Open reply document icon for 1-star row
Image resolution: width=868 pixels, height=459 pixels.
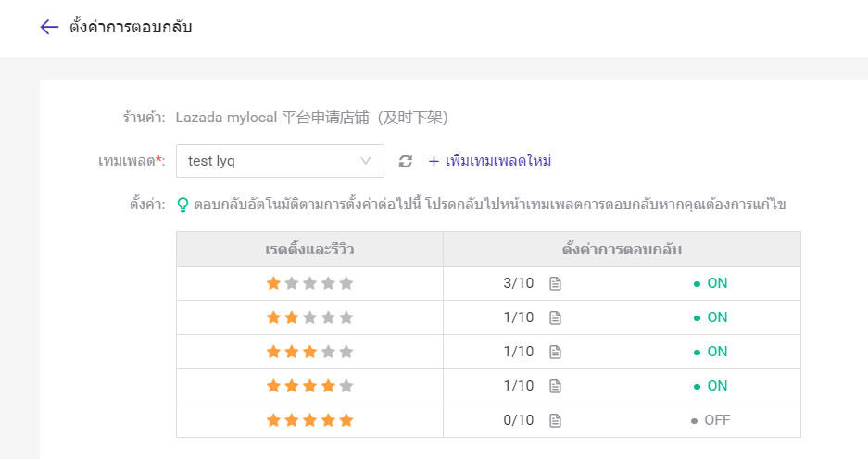[x=555, y=283]
